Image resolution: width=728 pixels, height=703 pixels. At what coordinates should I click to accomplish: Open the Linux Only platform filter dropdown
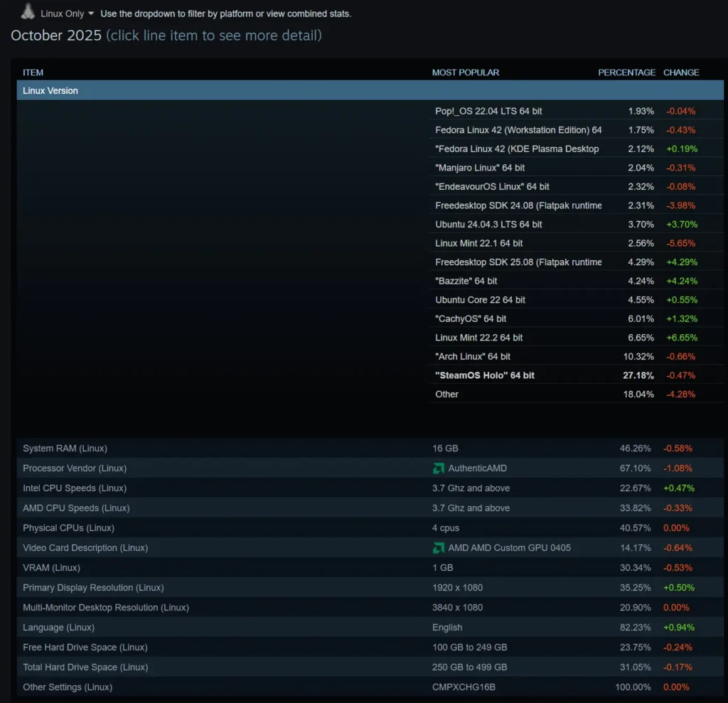pos(68,13)
